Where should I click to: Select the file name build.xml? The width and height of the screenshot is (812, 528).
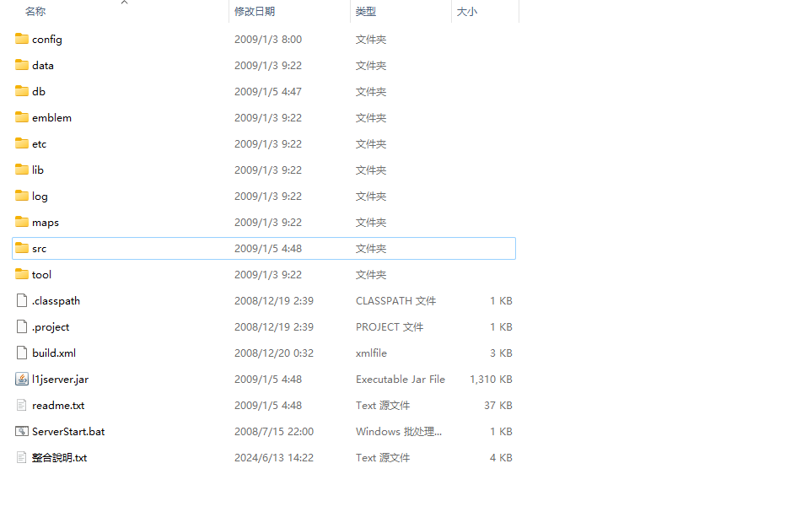click(x=54, y=353)
